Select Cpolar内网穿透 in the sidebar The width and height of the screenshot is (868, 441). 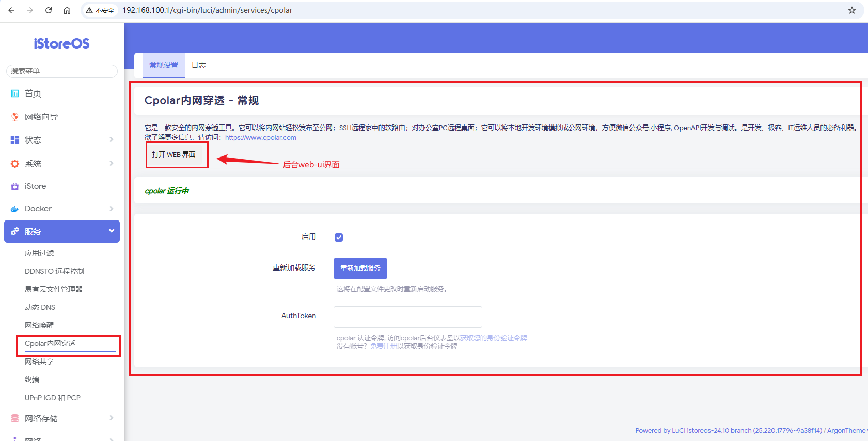pos(50,343)
